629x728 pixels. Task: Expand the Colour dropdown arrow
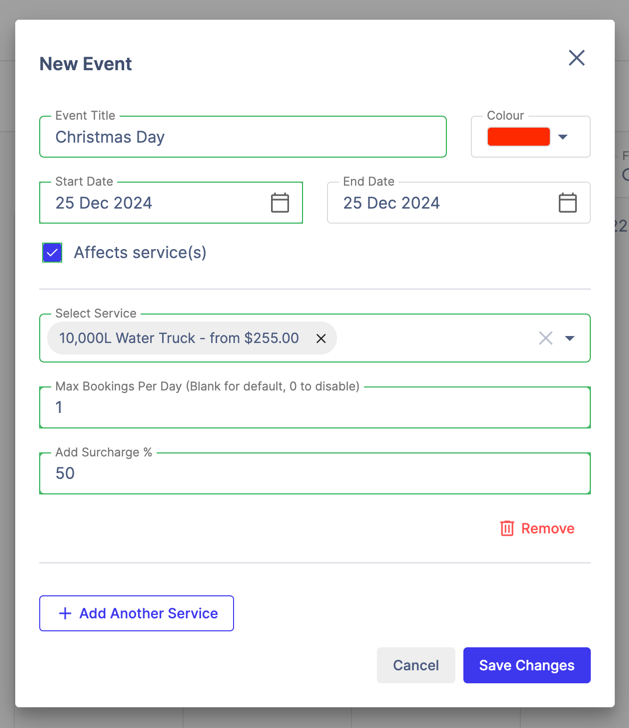[x=563, y=137]
